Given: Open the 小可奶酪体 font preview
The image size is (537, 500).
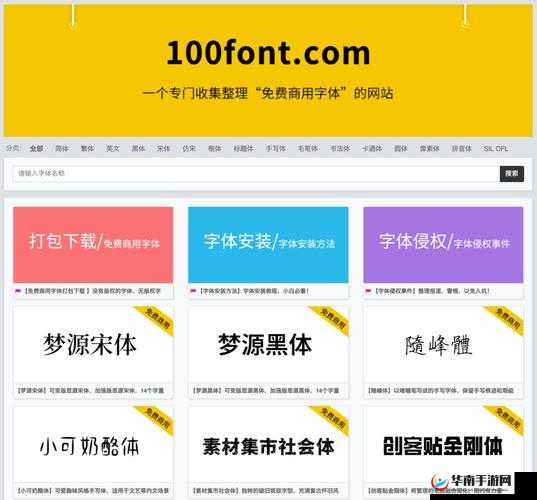Looking at the screenshot, I should [x=93, y=446].
